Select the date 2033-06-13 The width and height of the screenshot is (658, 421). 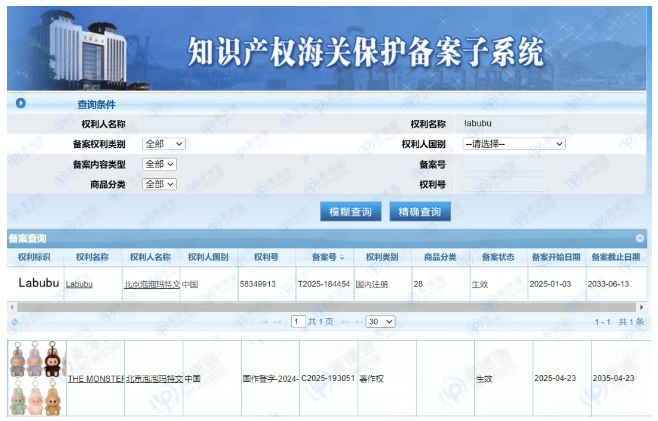pyautogui.click(x=608, y=284)
